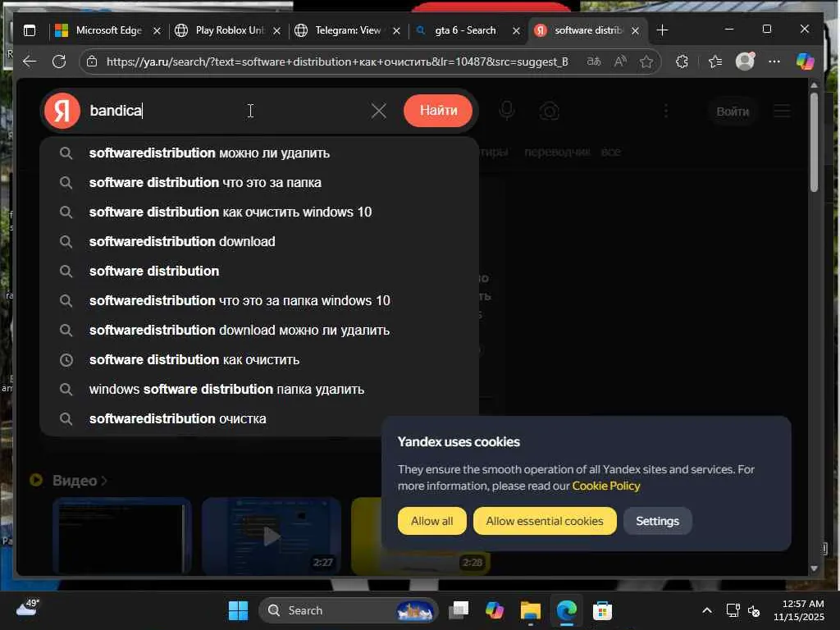Viewport: 840px width, 630px height.
Task: Click the Войти sign-in button
Action: [733, 112]
